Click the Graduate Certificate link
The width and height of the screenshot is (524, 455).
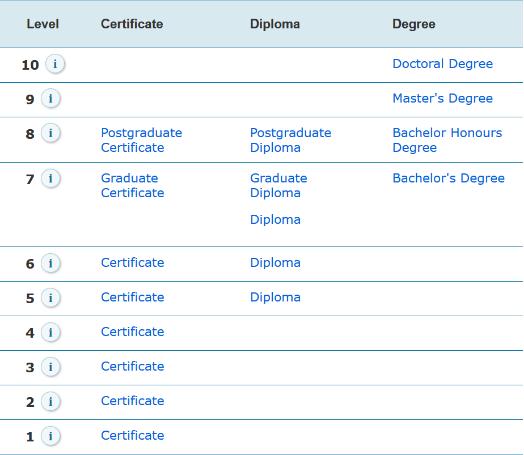[x=132, y=185]
